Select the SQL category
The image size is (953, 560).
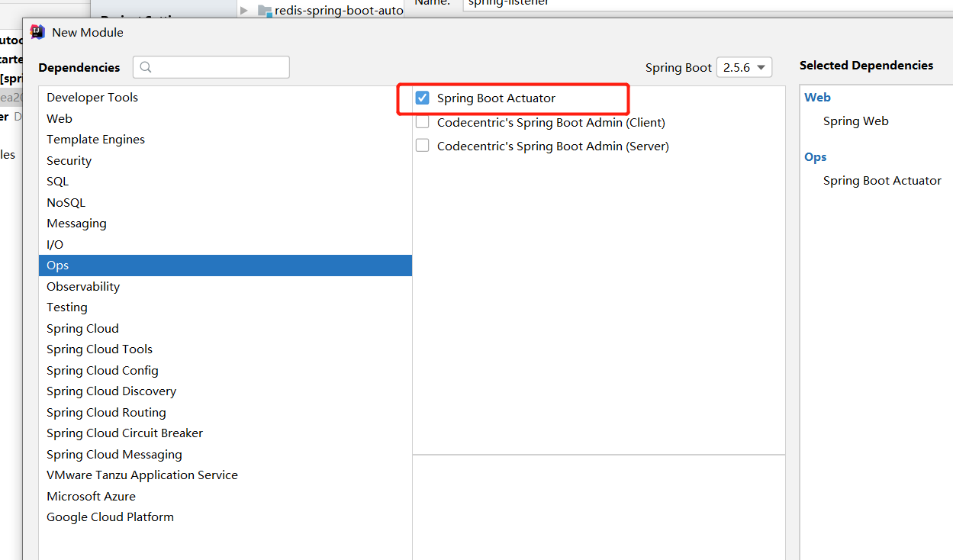225,182
